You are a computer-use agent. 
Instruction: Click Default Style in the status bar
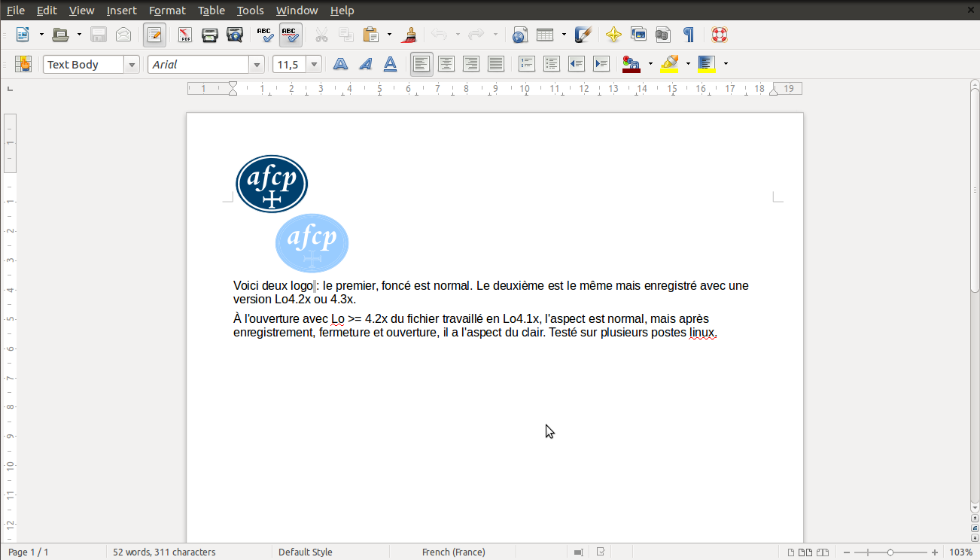(305, 552)
